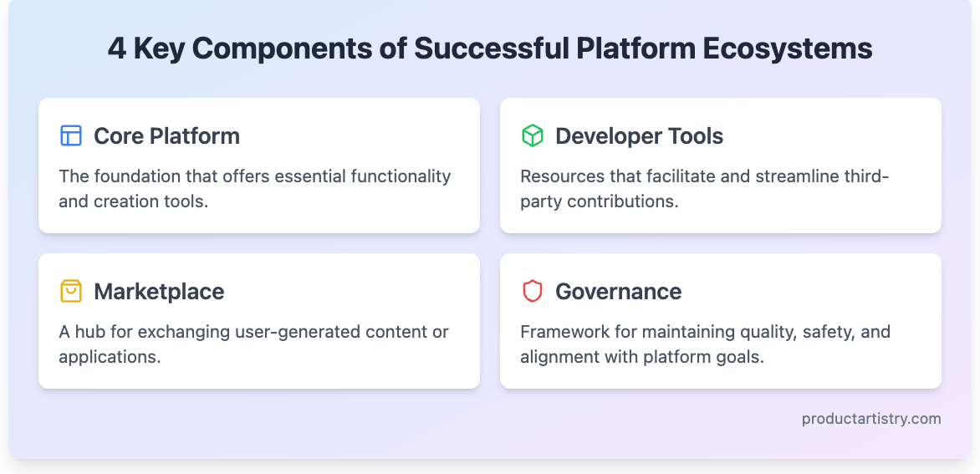The image size is (980, 474).
Task: Click the Developer Tools description about resources
Action: click(704, 189)
